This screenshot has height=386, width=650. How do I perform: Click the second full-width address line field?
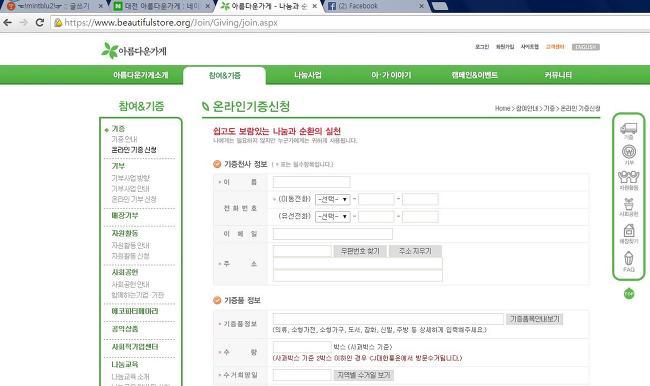[357, 276]
